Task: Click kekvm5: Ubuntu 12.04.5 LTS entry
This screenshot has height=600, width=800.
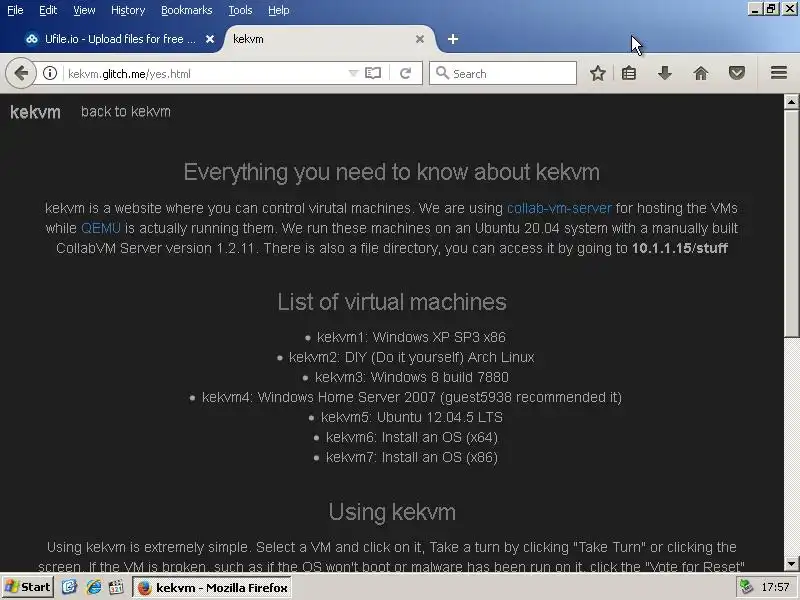Action: click(412, 417)
